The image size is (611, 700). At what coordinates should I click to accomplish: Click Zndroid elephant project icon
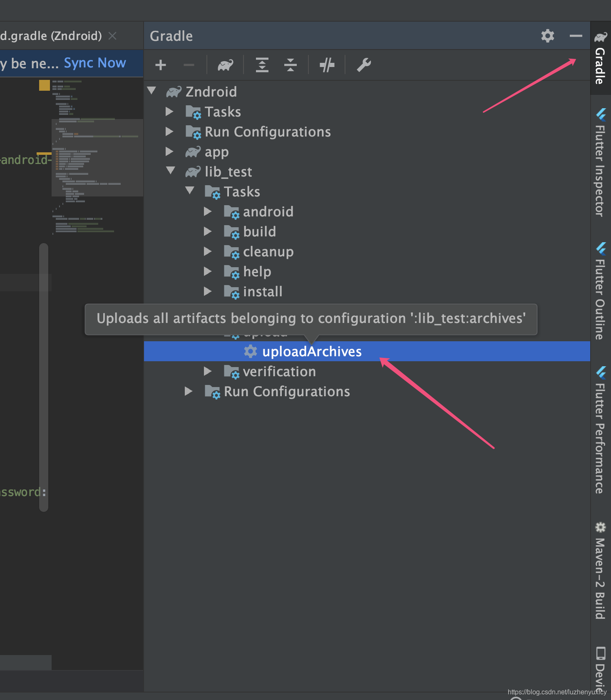pos(174,92)
